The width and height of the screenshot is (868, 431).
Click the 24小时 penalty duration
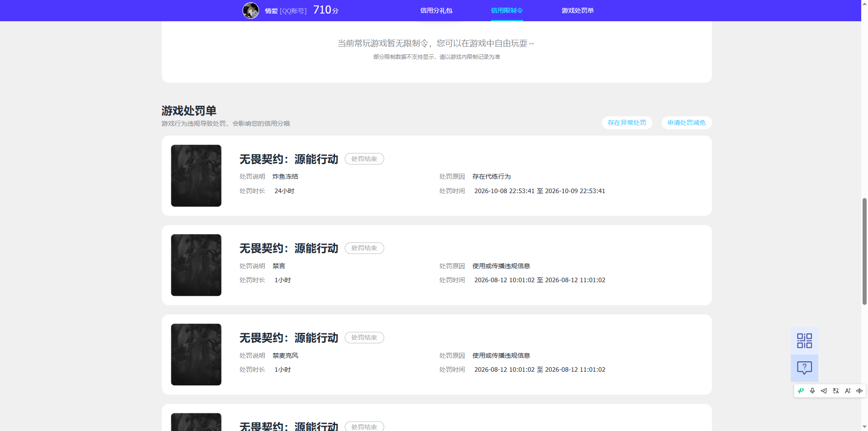tap(284, 191)
